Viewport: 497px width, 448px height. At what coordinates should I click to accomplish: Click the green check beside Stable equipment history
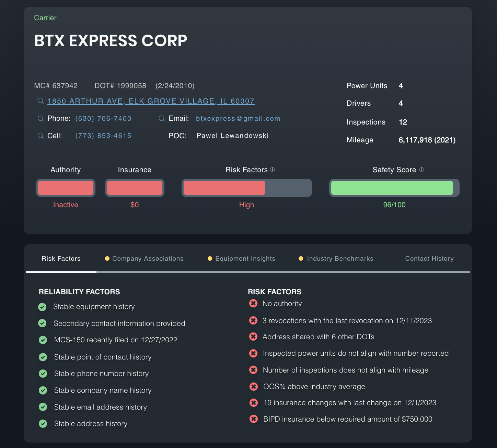pyautogui.click(x=43, y=307)
